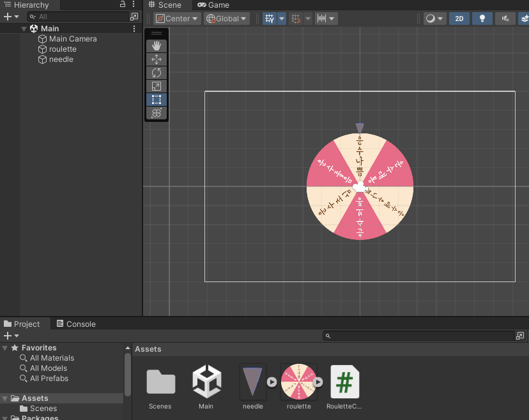This screenshot has width=529, height=420.
Task: Toggle grid snapping icon
Action: click(x=296, y=19)
